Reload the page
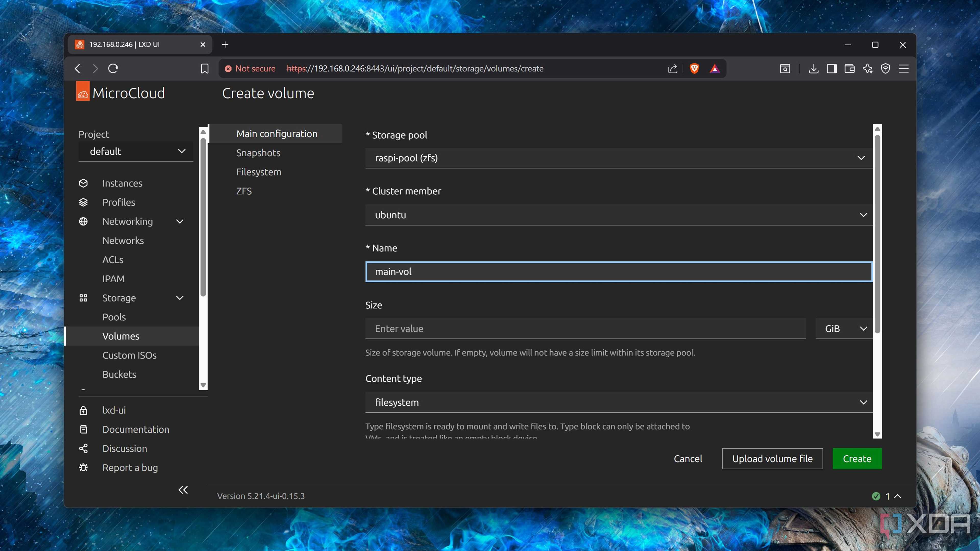This screenshot has width=980, height=551. pyautogui.click(x=113, y=68)
